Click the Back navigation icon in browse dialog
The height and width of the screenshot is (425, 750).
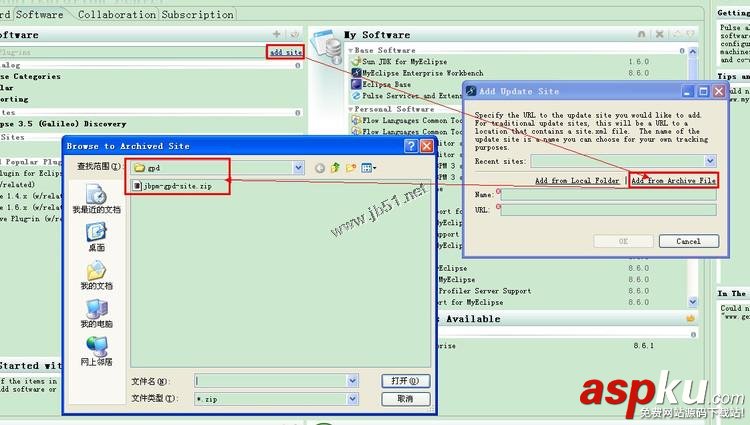pyautogui.click(x=320, y=168)
